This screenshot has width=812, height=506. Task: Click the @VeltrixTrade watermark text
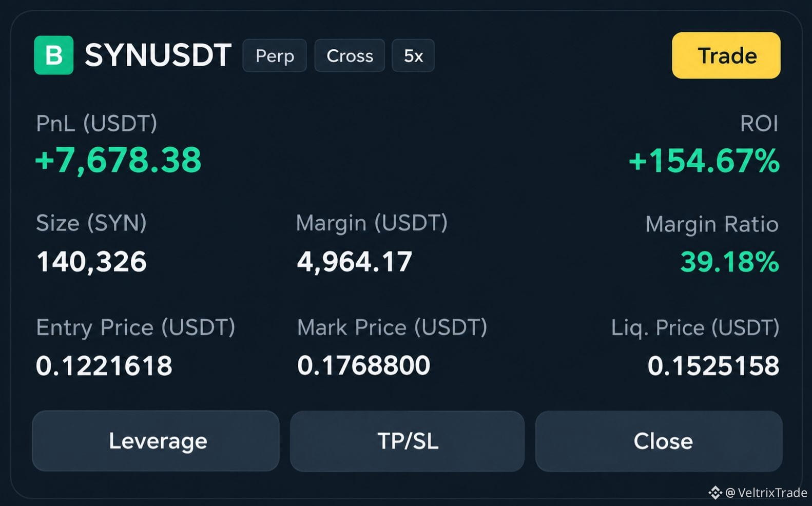[x=766, y=493]
